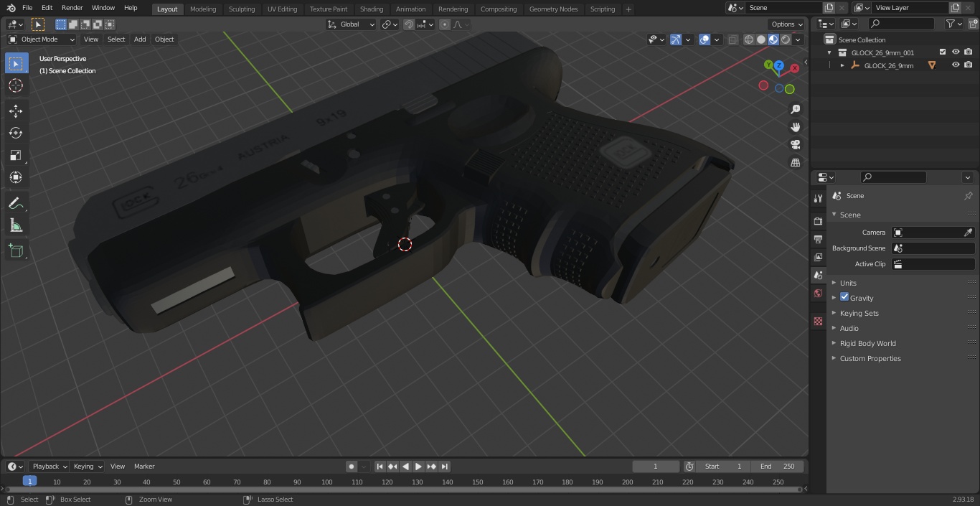This screenshot has height=506, width=980.
Task: Switch to the Modeling workspace tab
Action: (203, 9)
